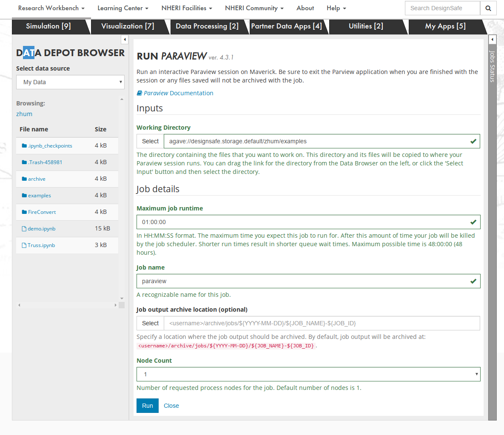The width and height of the screenshot is (504, 435).
Task: Click the file list scroll down arrow
Action: tap(122, 299)
